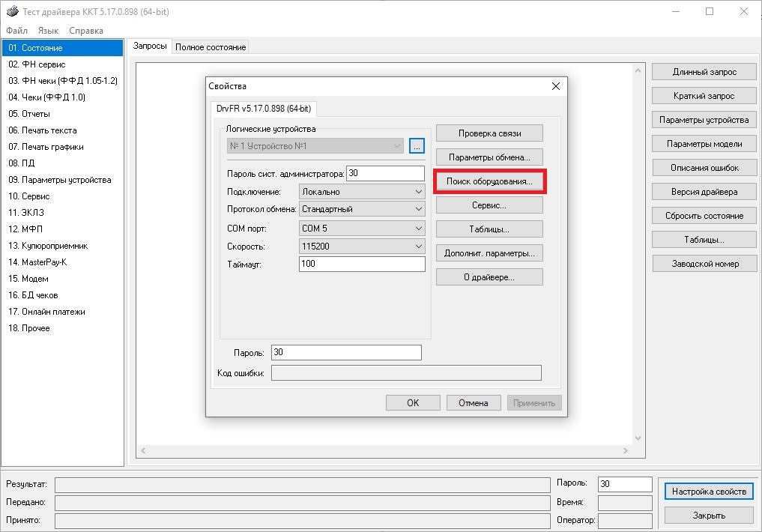The width and height of the screenshot is (762, 532).
Task: Confirm the dialog with OK button
Action: 413,403
